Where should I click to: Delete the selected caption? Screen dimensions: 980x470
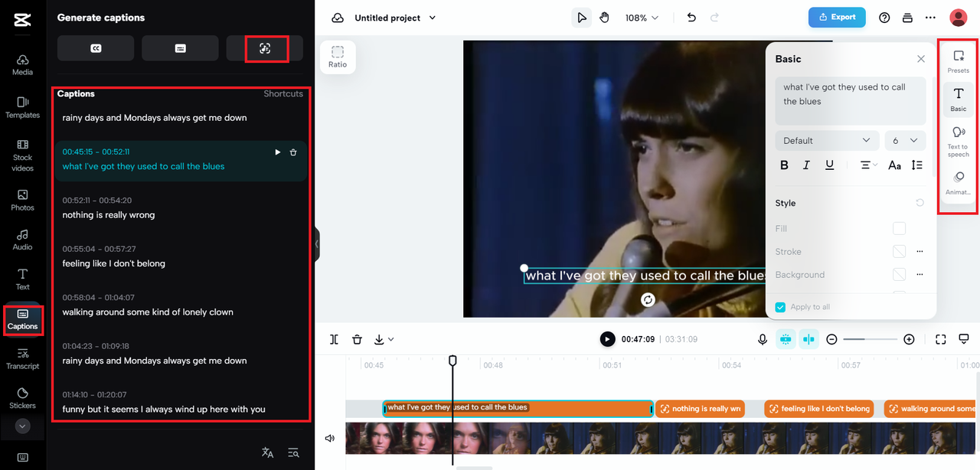pyautogui.click(x=293, y=152)
